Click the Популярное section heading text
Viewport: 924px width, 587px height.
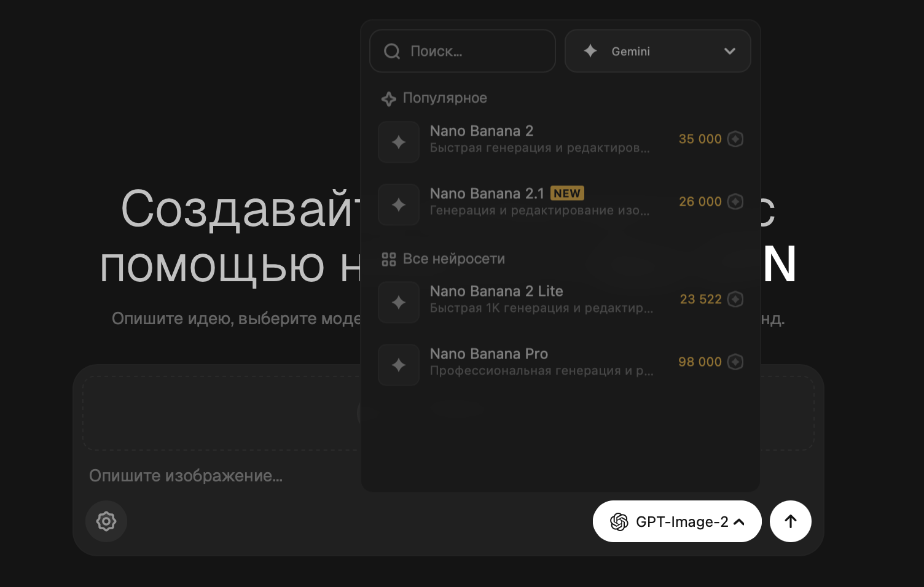pyautogui.click(x=445, y=98)
